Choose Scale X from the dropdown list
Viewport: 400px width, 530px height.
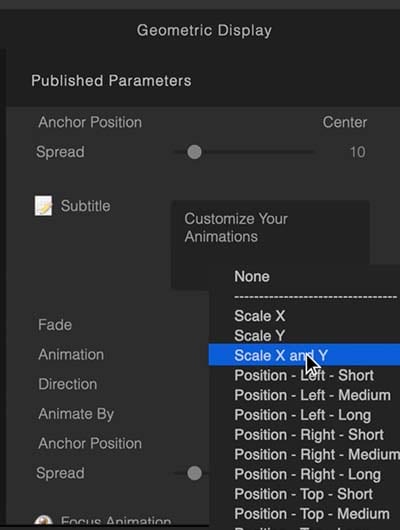pos(260,316)
